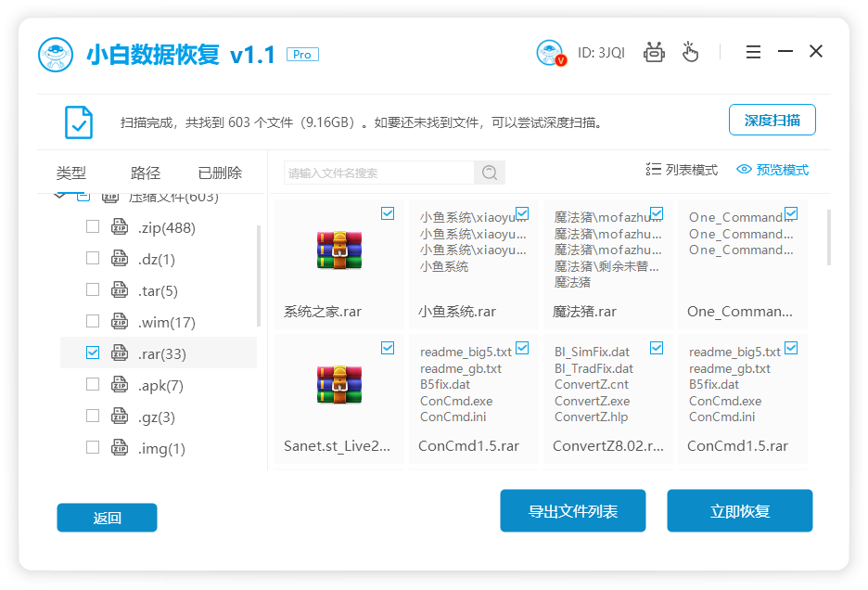Open the user avatar with V badge
The width and height of the screenshot is (868, 590).
pos(551,53)
